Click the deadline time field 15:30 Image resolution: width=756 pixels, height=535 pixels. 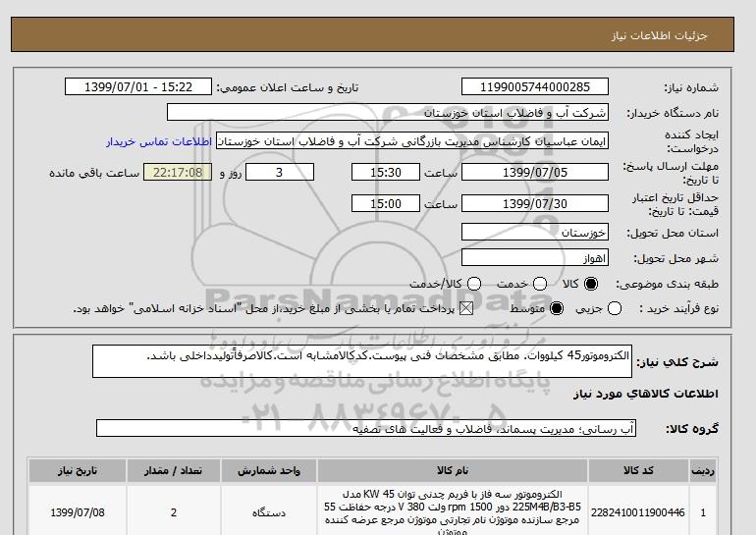[x=386, y=172]
